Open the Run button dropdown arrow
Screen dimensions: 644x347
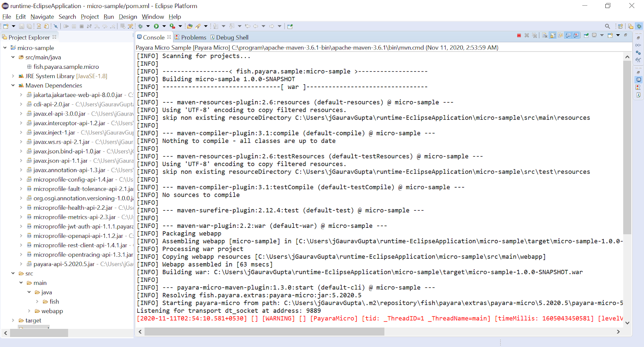coord(164,26)
